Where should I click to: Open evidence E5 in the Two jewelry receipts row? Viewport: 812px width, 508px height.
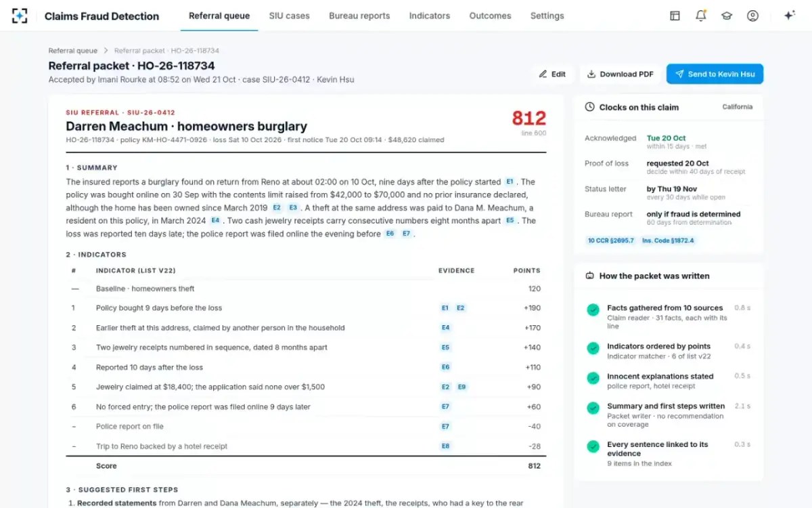(x=445, y=347)
